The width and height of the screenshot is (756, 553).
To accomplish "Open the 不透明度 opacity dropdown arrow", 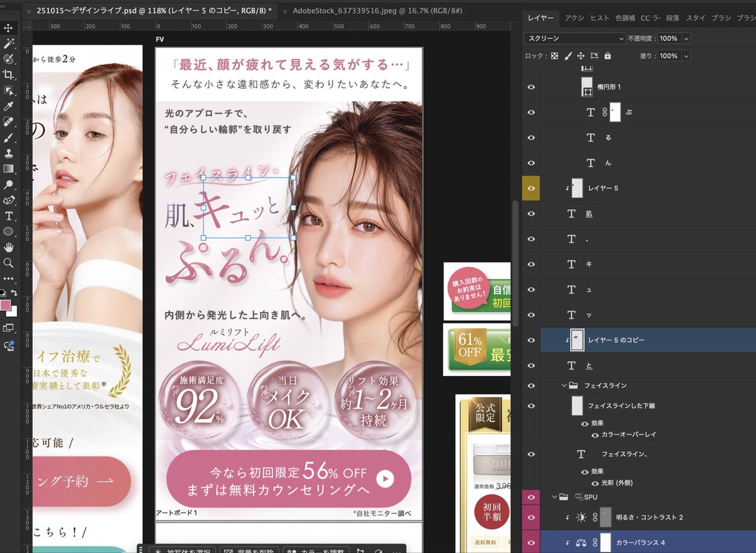I will point(686,38).
